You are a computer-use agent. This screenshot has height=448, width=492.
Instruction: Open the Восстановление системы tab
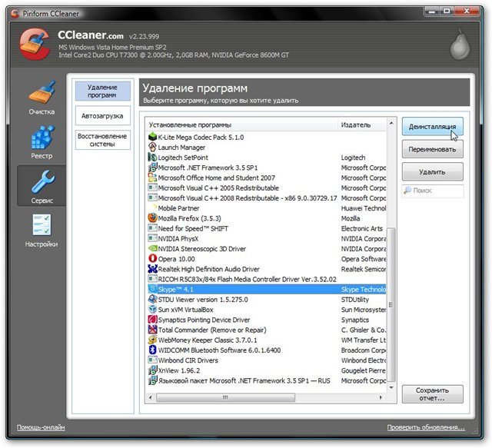click(x=102, y=139)
